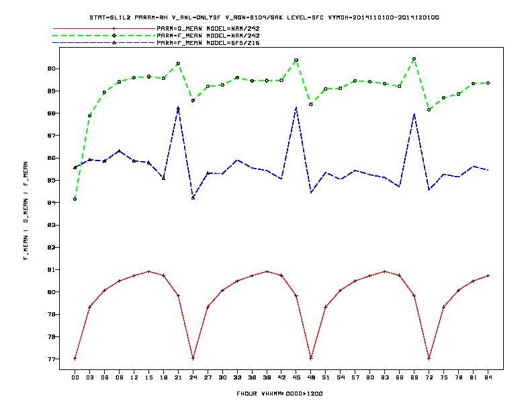Select legend entry PARM=O_MEAN MODEL=NAM/242
The width and height of the screenshot is (532, 411).
(208, 29)
